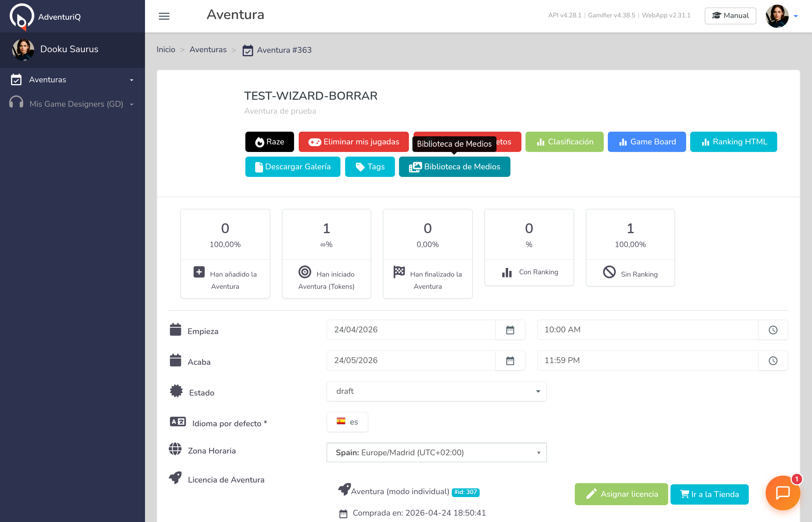Click the Acaba time field 11:59 PM
The width and height of the screenshot is (812, 522).
click(x=648, y=360)
